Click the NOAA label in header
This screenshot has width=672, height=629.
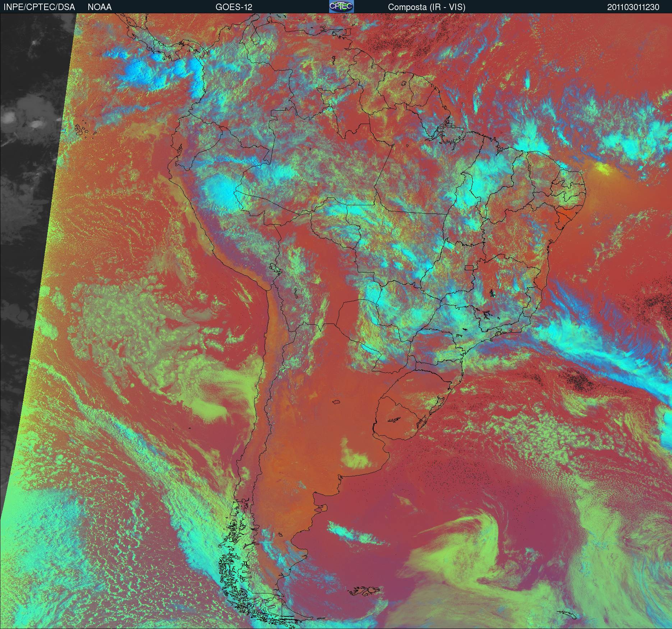[100, 7]
